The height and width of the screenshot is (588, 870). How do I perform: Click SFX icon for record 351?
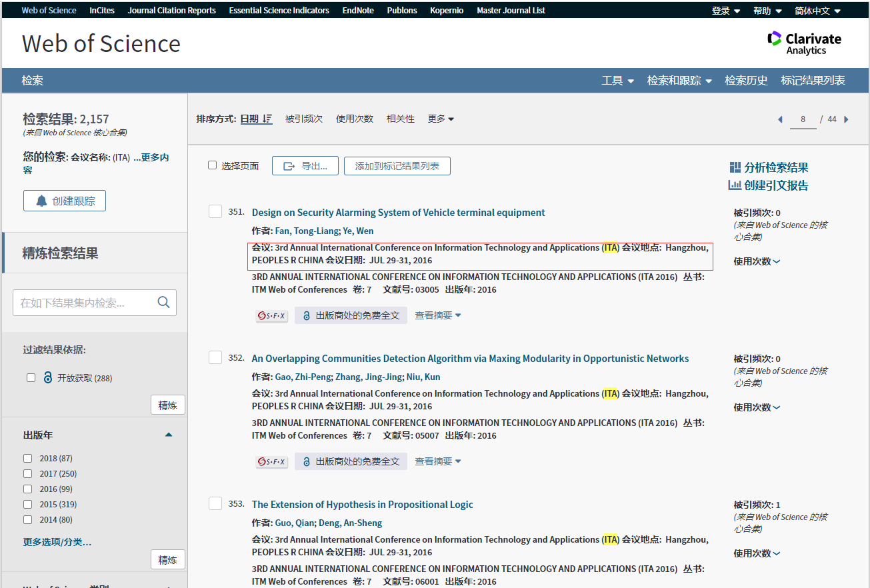click(272, 315)
